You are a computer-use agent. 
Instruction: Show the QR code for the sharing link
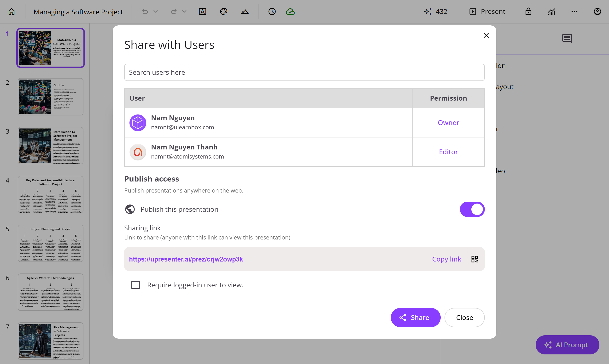[x=474, y=259]
